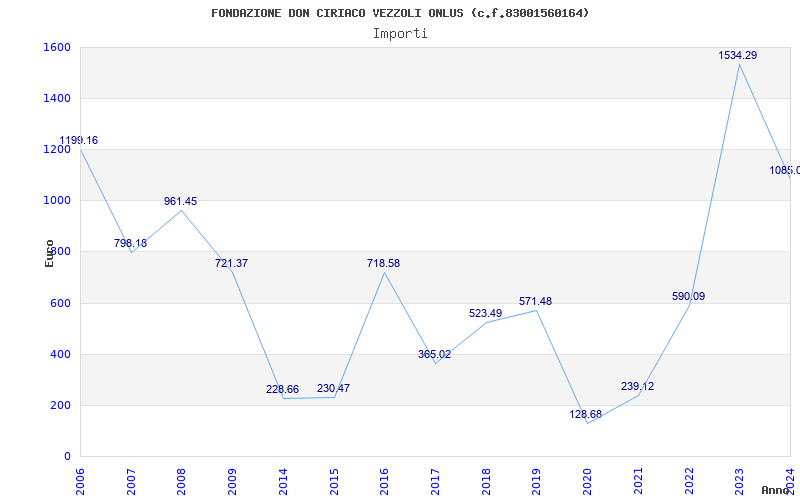Select year 2015 on the x-axis
Viewport: 800px width, 500px height.
click(x=334, y=482)
